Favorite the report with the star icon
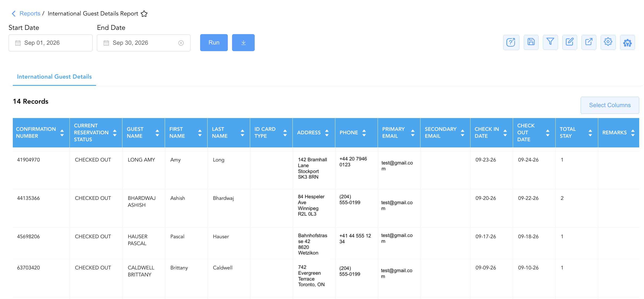The width and height of the screenshot is (644, 299). coord(144,14)
